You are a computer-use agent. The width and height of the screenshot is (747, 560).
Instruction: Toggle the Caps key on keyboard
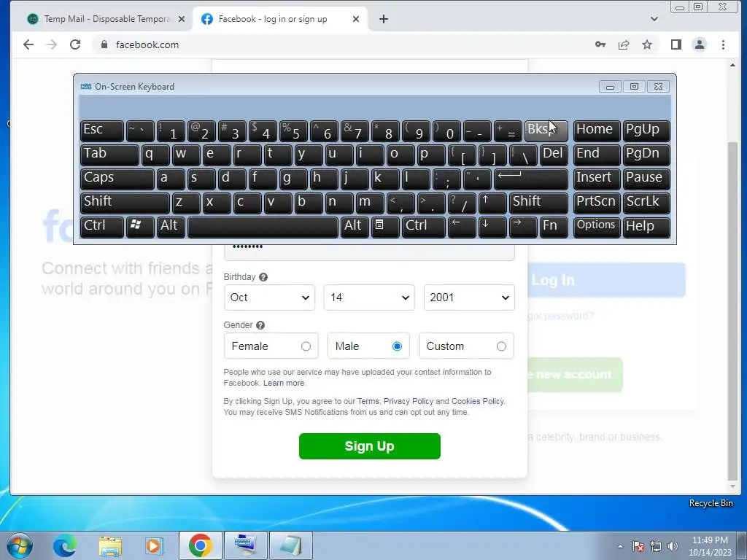click(x=117, y=179)
